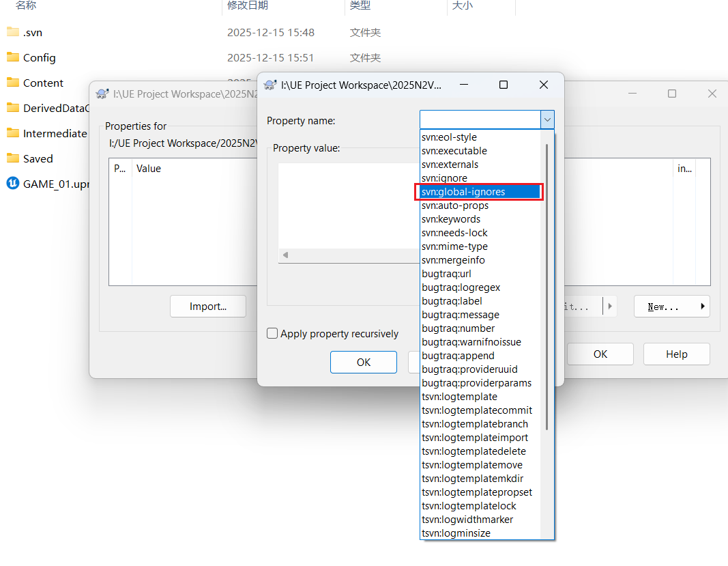Click the Import... button
Image resolution: width=728 pixels, height=566 pixels.
pos(207,306)
